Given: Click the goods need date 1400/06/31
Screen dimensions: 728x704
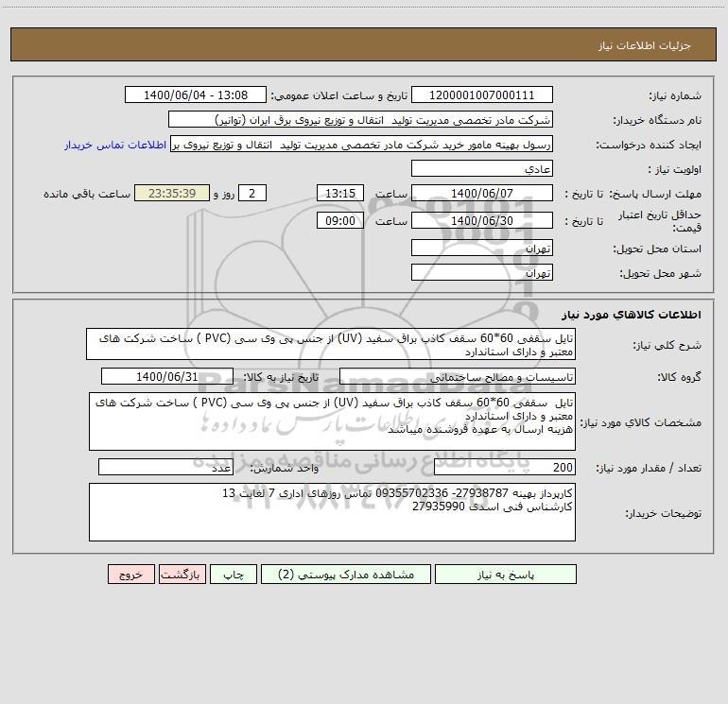Looking at the screenshot, I should point(167,376).
